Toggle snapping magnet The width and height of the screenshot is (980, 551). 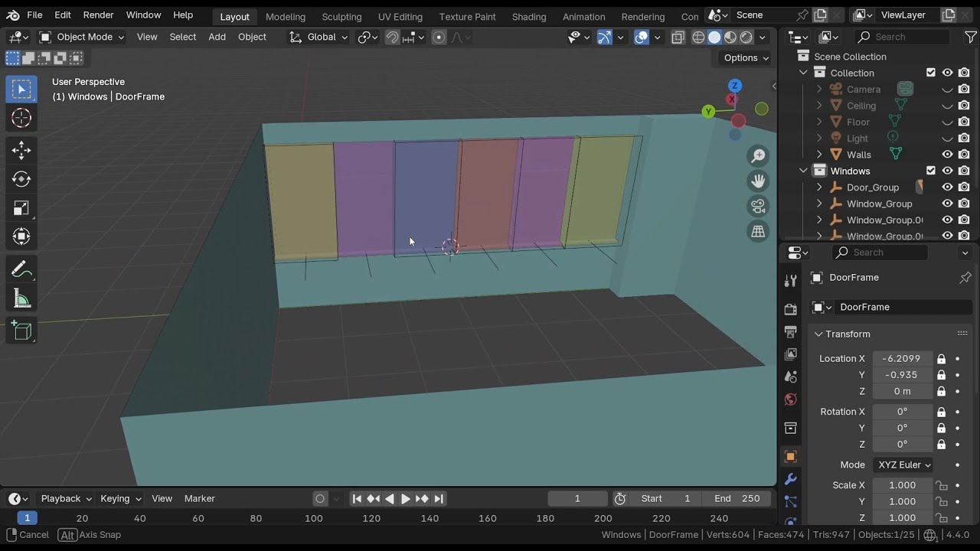point(392,37)
